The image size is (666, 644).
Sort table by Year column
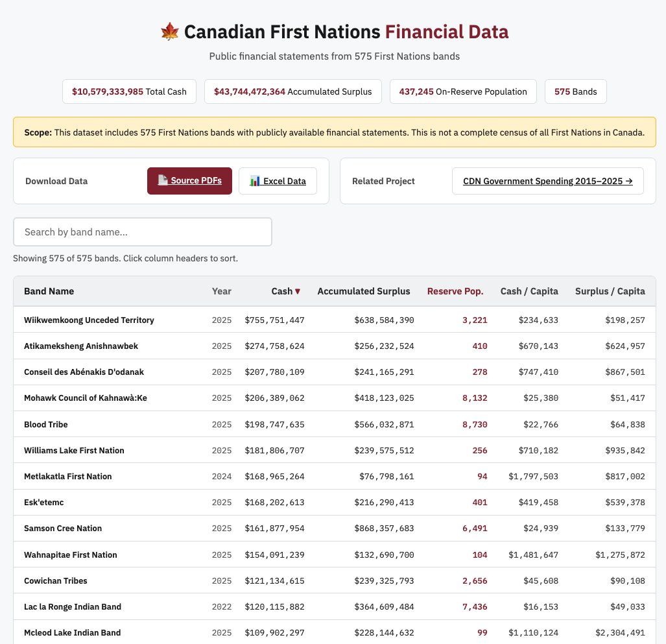(222, 291)
